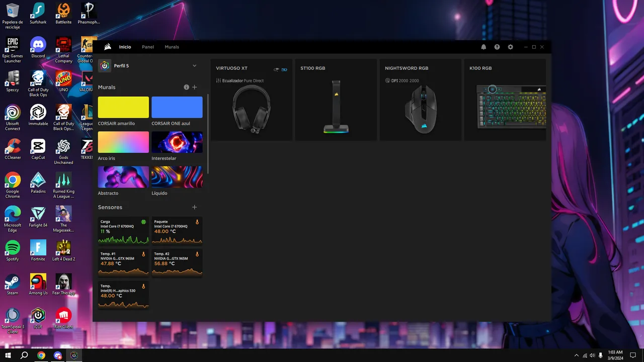Click the Corsair sails logo in iCUE
Viewport: 644px width, 362px height.
pos(108,47)
